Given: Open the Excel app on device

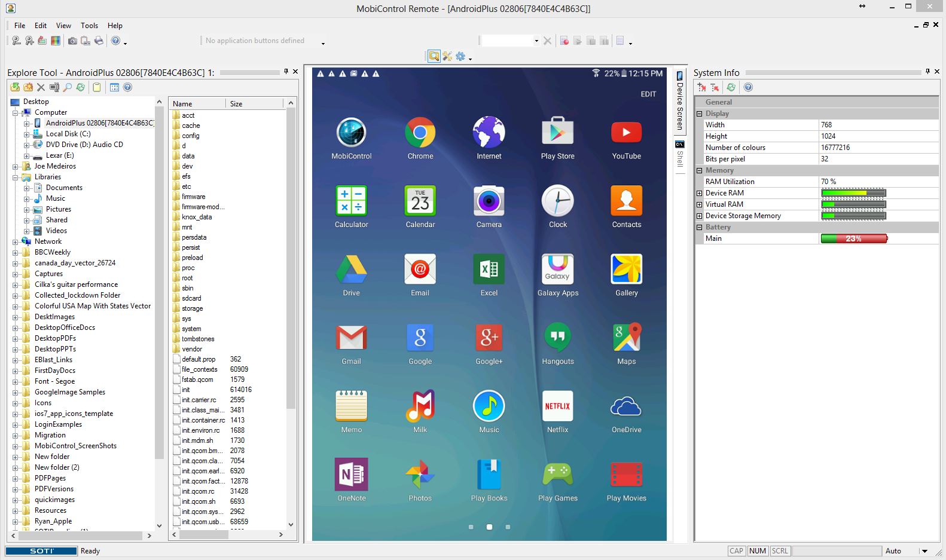Looking at the screenshot, I should (x=489, y=276).
